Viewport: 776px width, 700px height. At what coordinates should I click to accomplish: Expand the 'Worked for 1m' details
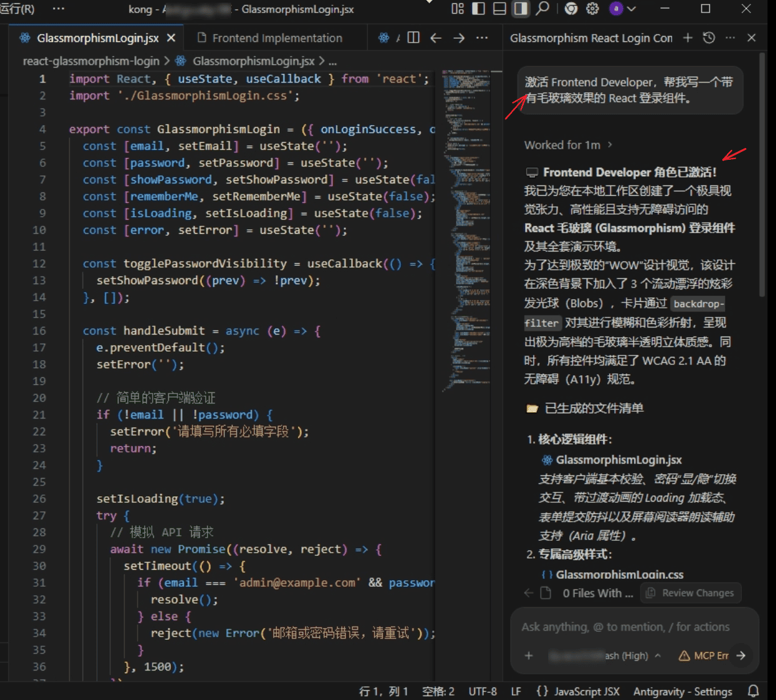[x=568, y=145]
